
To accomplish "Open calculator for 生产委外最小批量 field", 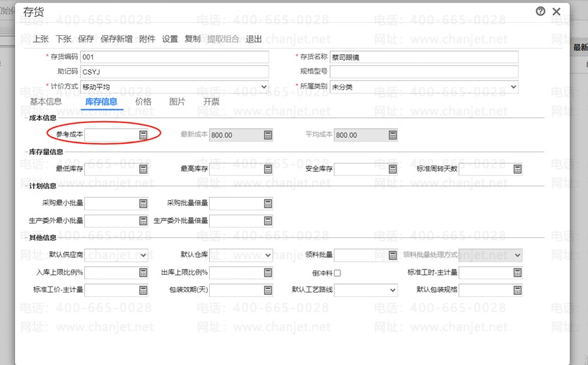I will click(x=143, y=221).
